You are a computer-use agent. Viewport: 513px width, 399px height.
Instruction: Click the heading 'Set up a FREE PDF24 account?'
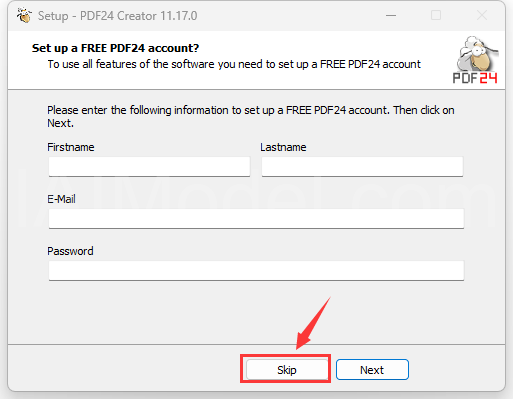pos(115,48)
